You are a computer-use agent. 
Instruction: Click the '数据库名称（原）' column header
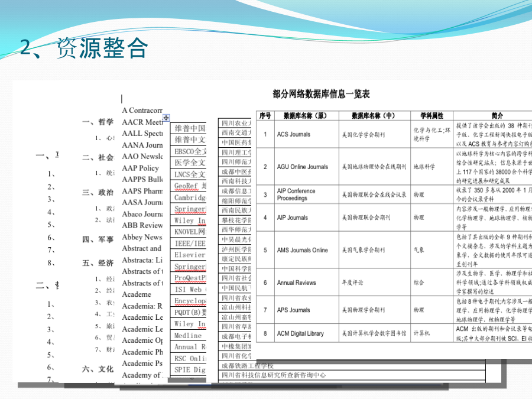(x=306, y=116)
